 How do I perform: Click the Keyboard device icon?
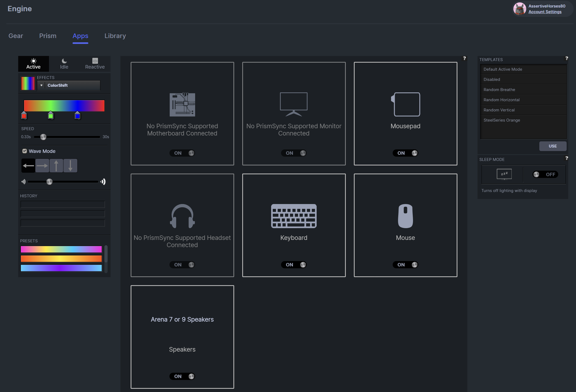pyautogui.click(x=294, y=216)
